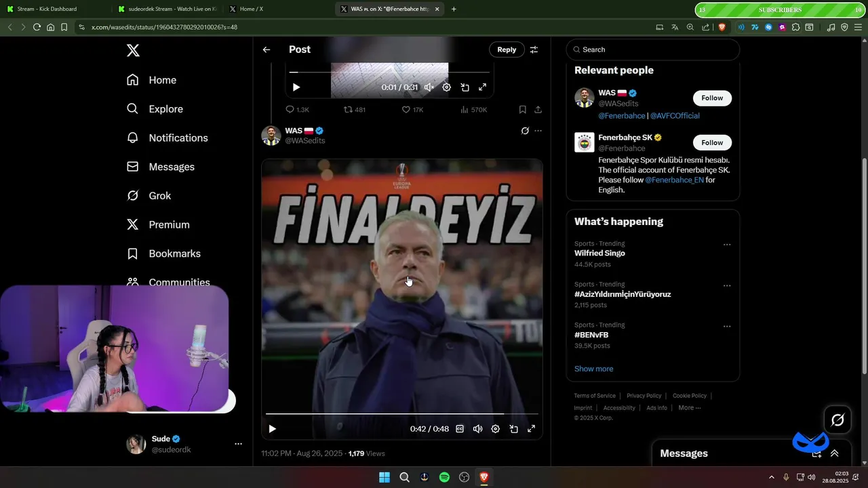
Task: Open the browser main menu
Action: pyautogui.click(x=858, y=27)
